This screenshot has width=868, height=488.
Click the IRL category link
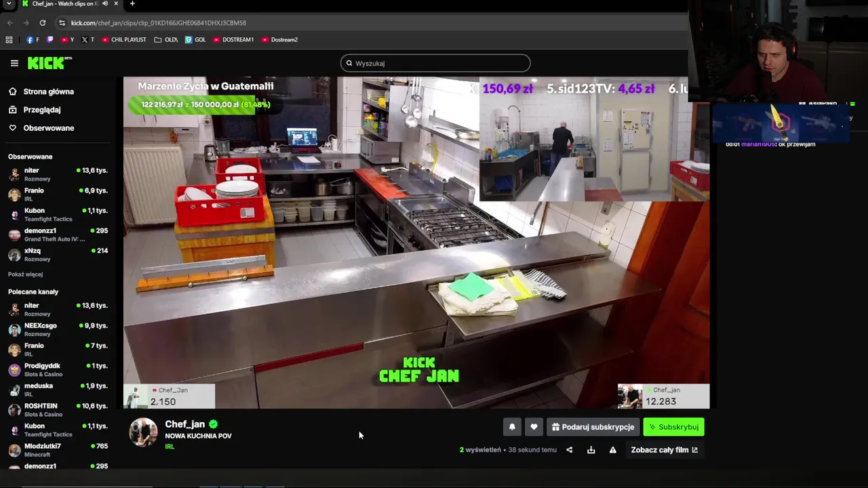click(x=170, y=447)
